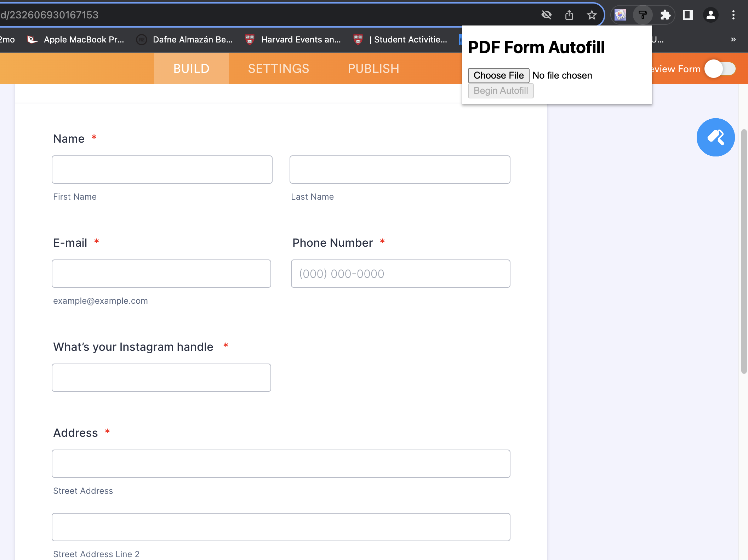Switch to the SETTINGS tab
Image resolution: width=748 pixels, height=560 pixels.
[279, 69]
